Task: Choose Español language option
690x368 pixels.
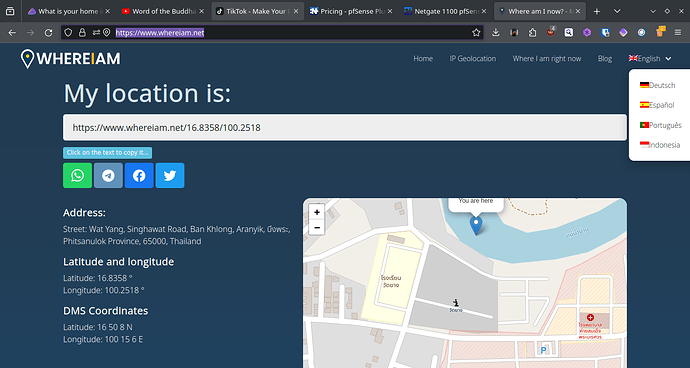Action: tap(657, 105)
